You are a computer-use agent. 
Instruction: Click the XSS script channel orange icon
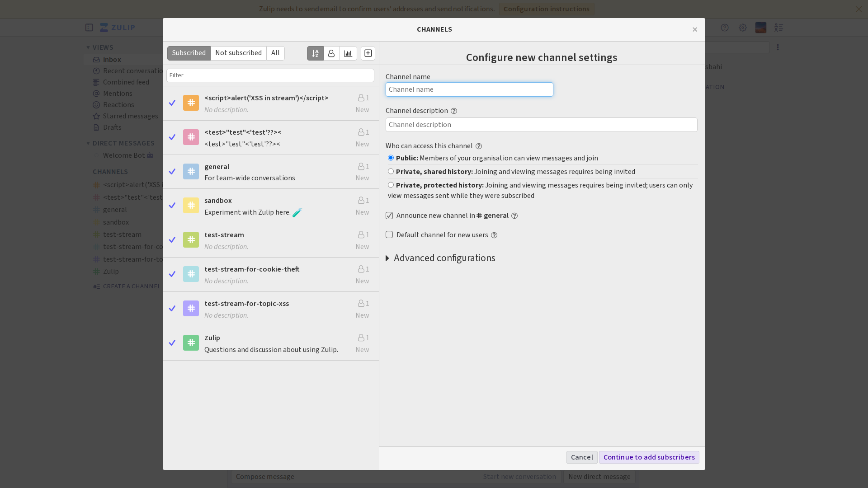(191, 103)
